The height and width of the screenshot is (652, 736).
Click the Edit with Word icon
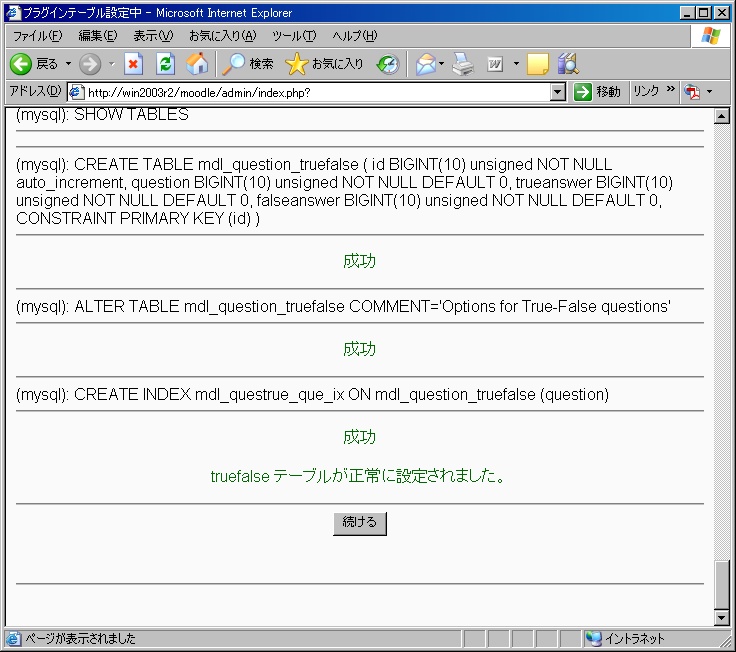pyautogui.click(x=495, y=64)
